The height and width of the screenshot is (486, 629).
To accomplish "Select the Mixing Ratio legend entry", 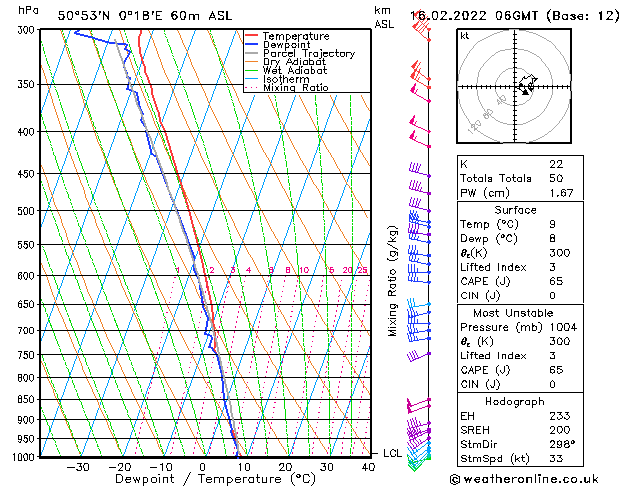I will point(296,87).
